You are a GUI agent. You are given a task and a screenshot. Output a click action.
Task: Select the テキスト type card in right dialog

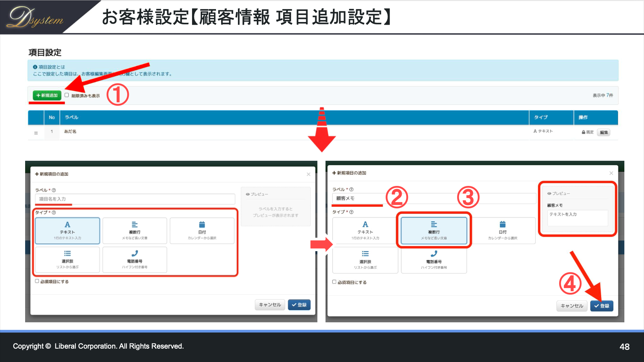[365, 231]
